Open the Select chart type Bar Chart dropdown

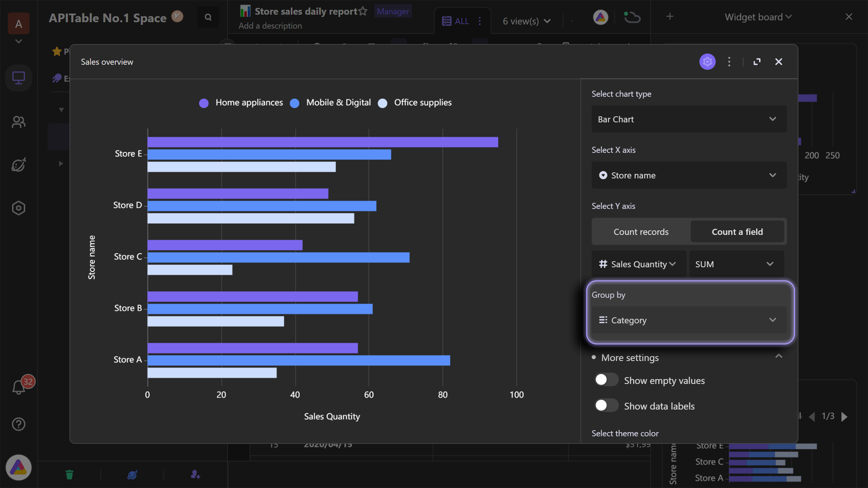689,119
